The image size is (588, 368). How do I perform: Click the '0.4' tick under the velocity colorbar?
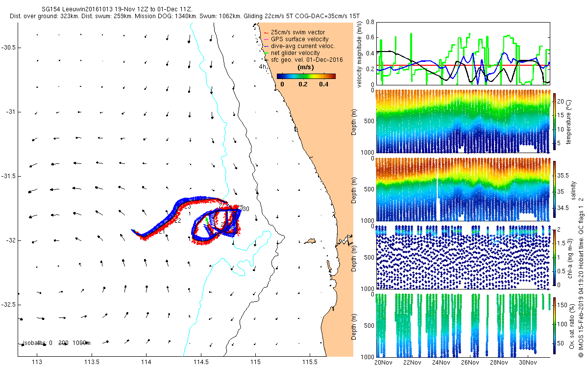pyautogui.click(x=323, y=84)
